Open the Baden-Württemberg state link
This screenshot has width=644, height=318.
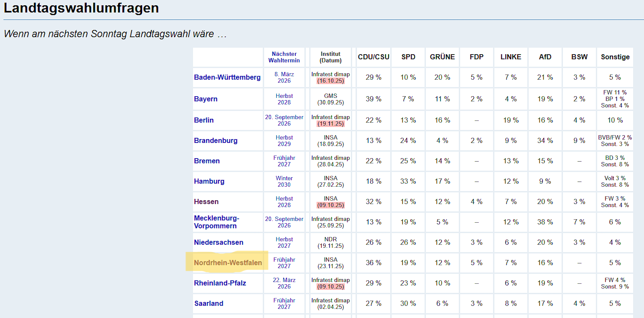pos(227,78)
